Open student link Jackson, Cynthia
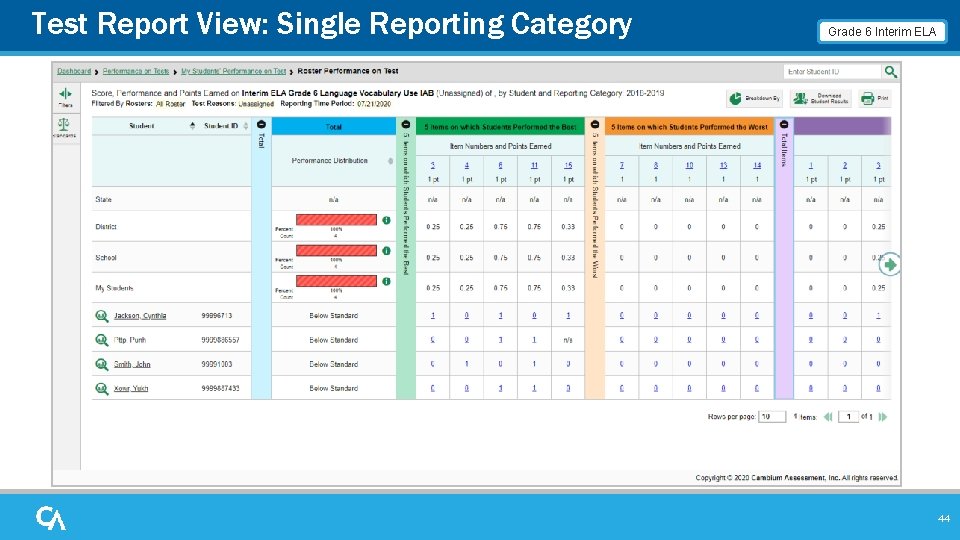960x540 pixels. tap(140, 316)
